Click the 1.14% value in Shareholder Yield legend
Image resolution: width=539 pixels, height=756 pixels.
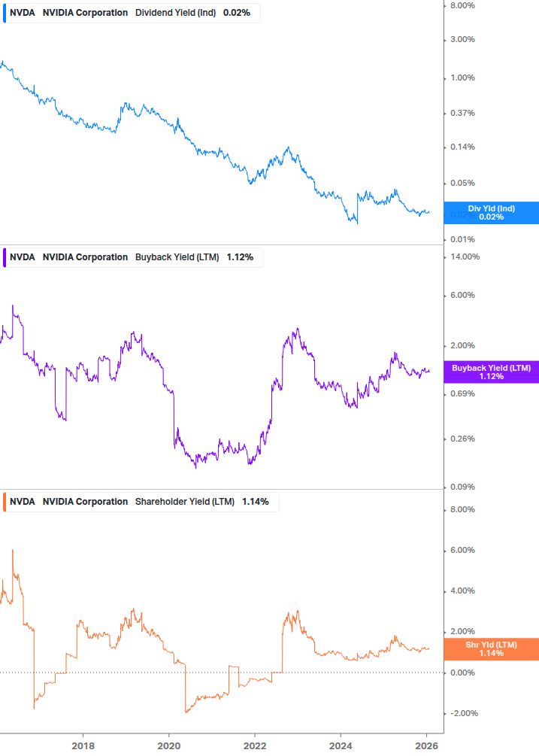[256, 502]
